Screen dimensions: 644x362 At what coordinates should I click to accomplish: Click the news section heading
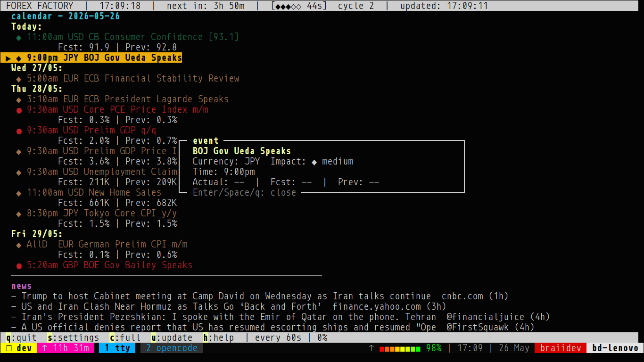point(22,286)
